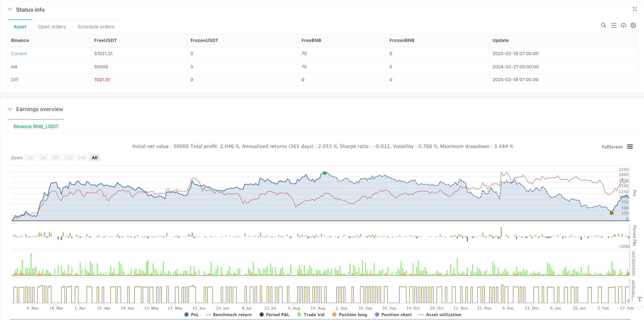This screenshot has width=644, height=320.
Task: Switch to the Schedule orders tab
Action: (96, 27)
